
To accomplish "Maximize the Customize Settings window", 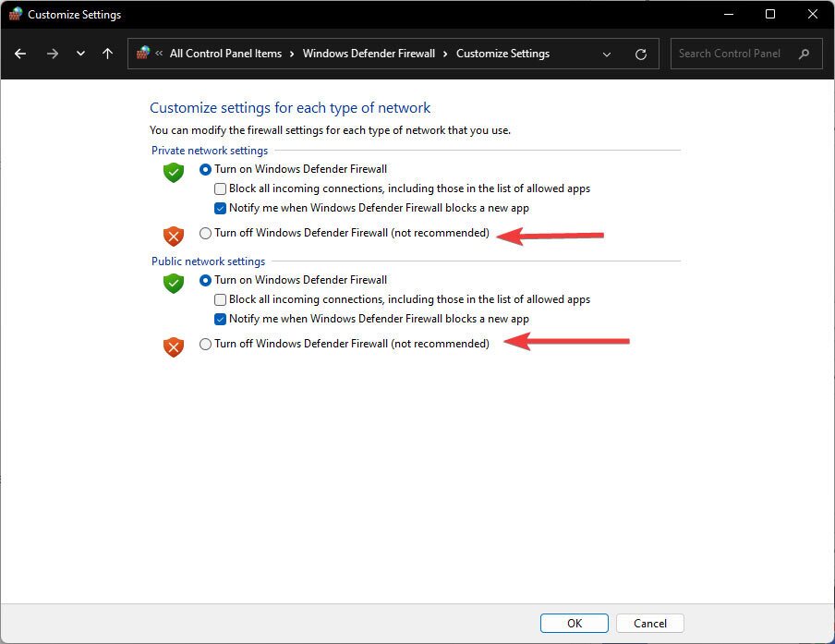I will pos(770,15).
